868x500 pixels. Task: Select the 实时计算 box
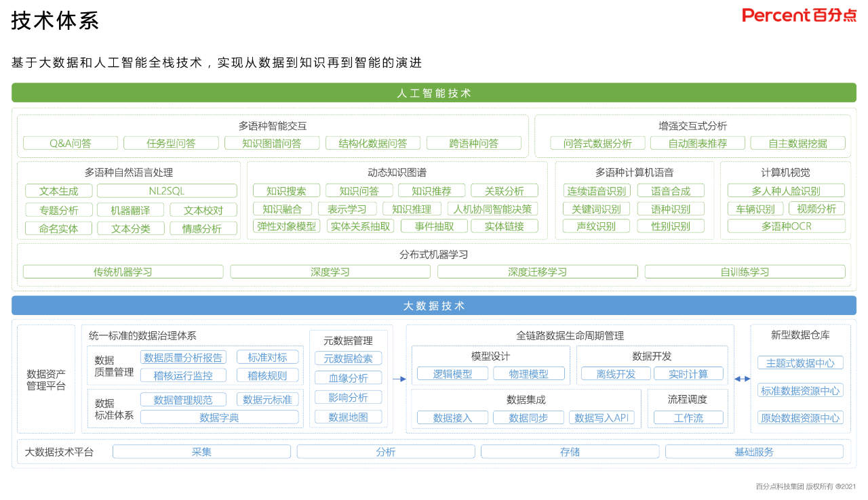[x=688, y=374]
